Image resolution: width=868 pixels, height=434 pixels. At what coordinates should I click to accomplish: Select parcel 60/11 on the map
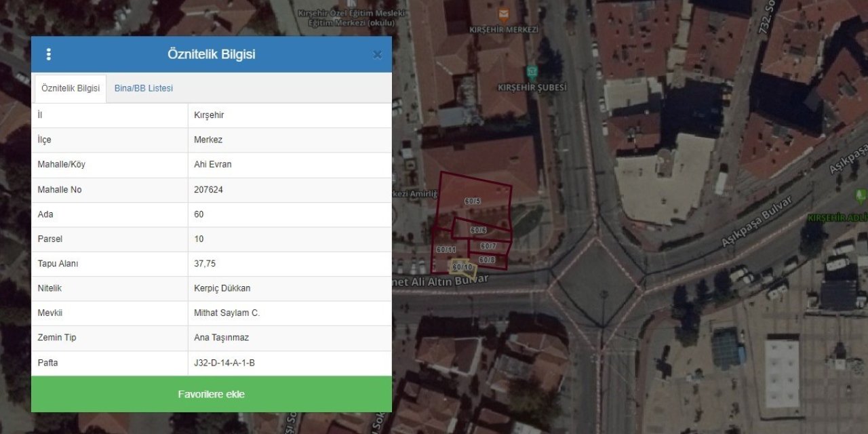pos(446,250)
